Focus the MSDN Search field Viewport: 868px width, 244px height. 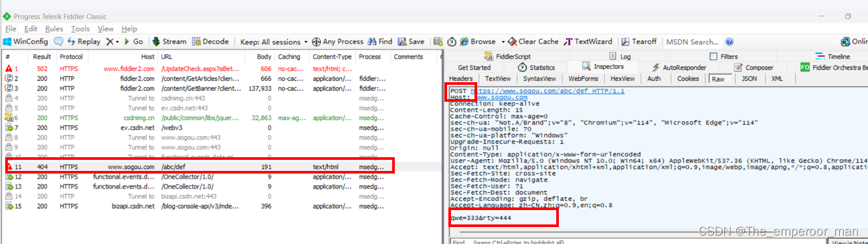(692, 41)
